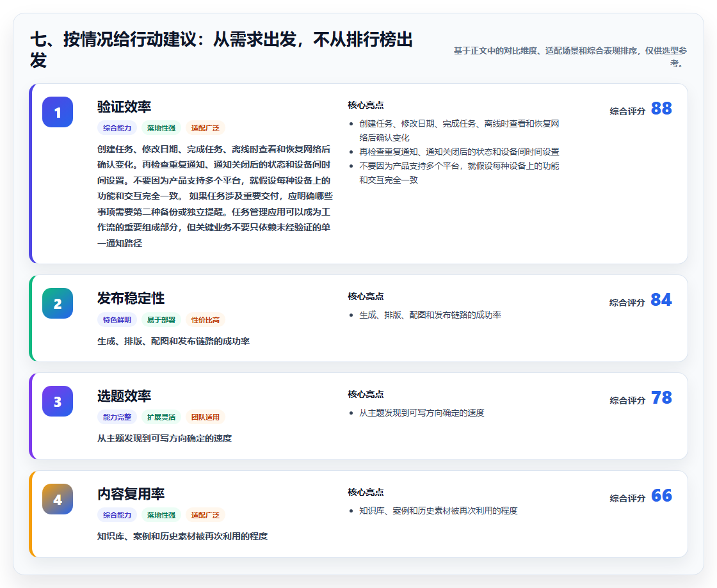Click the rank 3 number badge
The width and height of the screenshot is (717, 588).
coord(58,401)
